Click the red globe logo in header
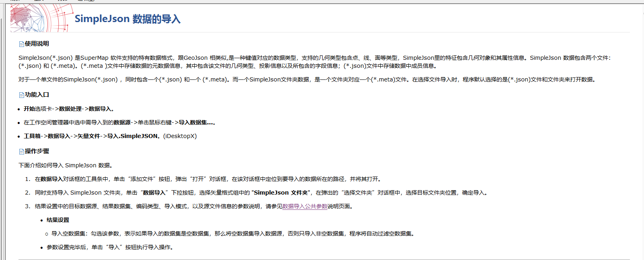The height and width of the screenshot is (260, 644). [41, 18]
